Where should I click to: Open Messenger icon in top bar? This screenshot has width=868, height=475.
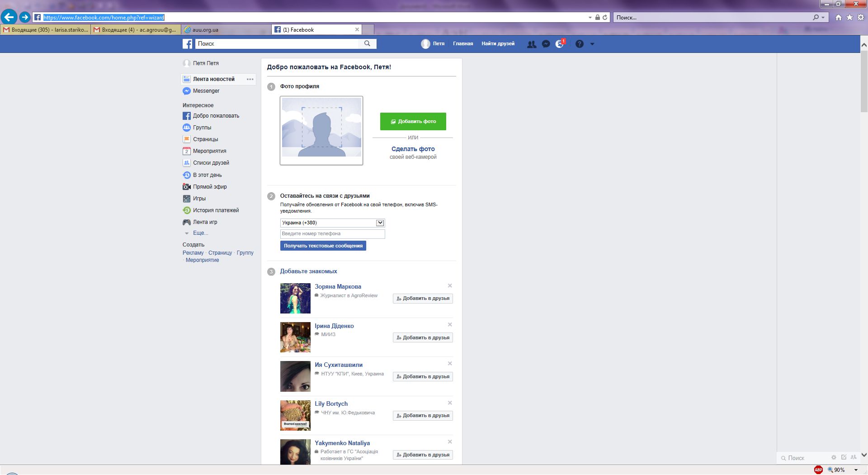(546, 44)
